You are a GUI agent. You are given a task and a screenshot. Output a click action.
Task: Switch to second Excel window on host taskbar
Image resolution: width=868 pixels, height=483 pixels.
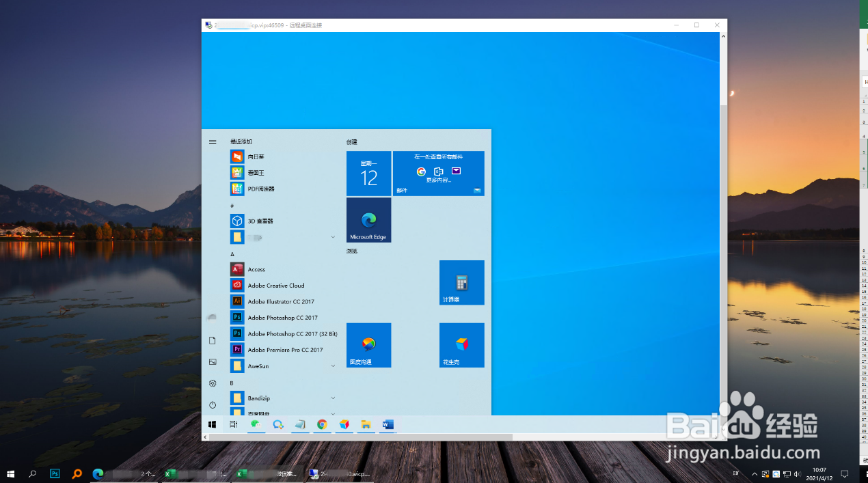267,473
